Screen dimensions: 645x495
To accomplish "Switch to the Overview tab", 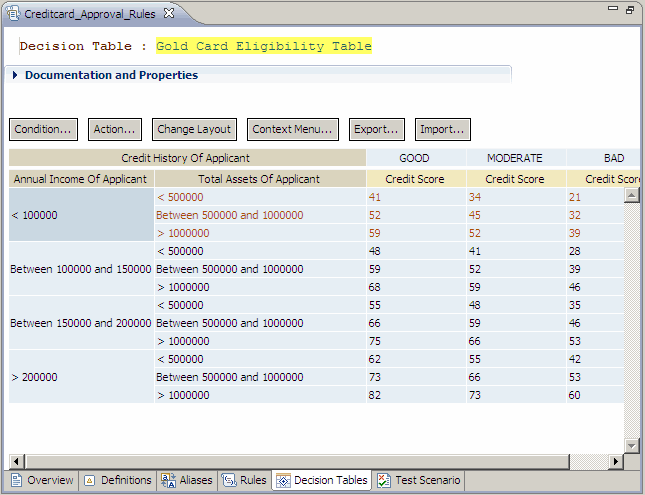I will [41, 480].
